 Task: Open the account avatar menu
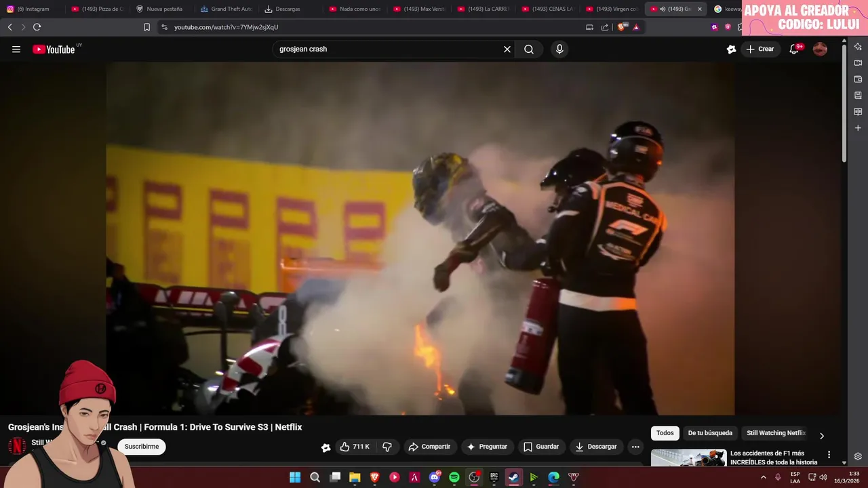(x=820, y=49)
